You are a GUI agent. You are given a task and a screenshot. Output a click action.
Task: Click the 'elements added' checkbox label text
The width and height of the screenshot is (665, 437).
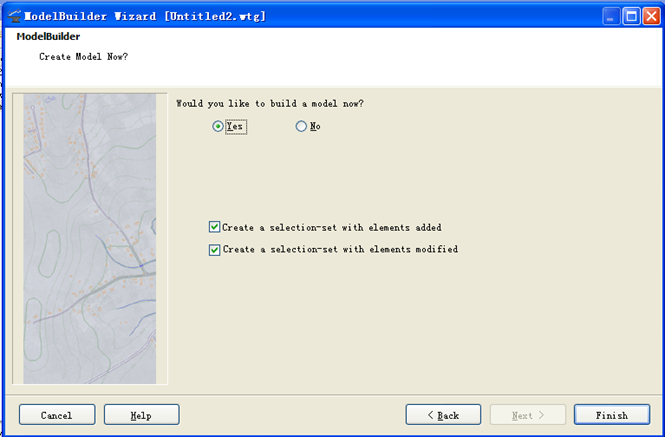pyautogui.click(x=332, y=228)
